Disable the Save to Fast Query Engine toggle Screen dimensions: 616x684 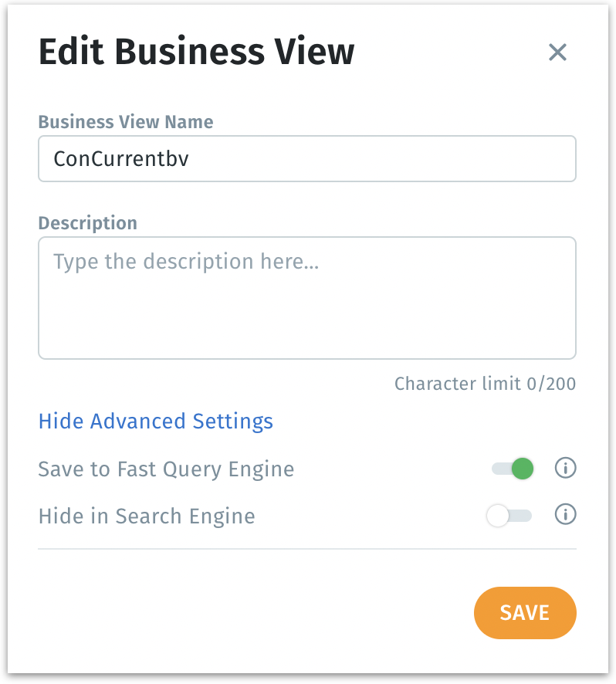(513, 469)
